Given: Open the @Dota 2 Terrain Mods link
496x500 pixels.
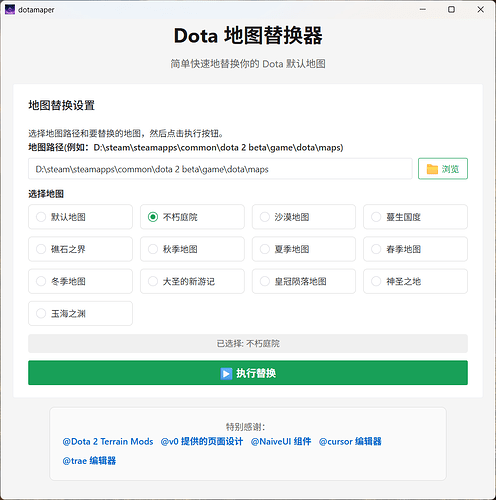Looking at the screenshot, I should click(108, 442).
